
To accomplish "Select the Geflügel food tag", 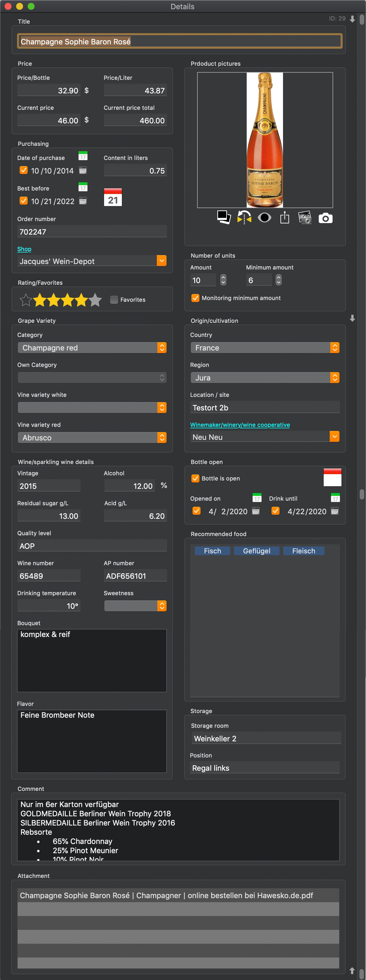I will (x=257, y=551).
